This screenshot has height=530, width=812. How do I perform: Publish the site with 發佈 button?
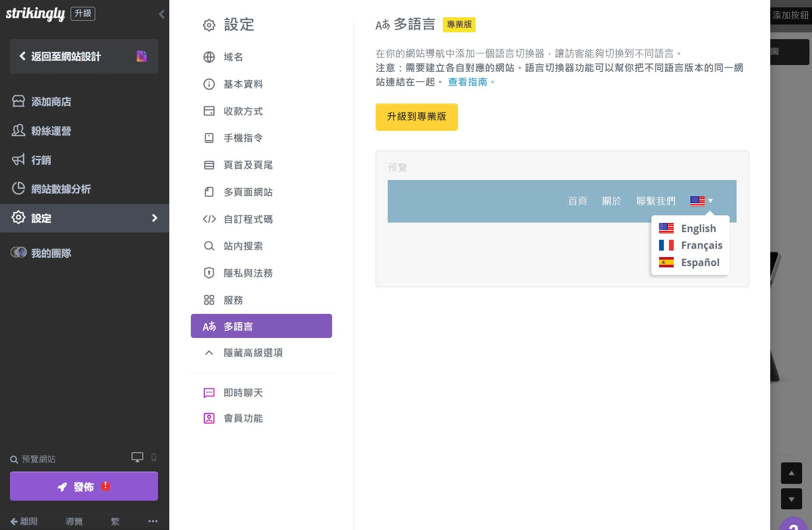84,487
